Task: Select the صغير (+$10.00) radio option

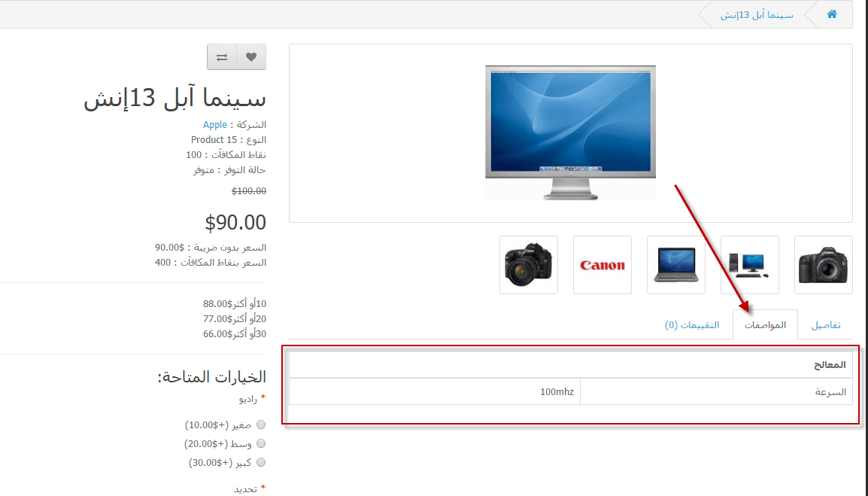Action: pos(261,424)
